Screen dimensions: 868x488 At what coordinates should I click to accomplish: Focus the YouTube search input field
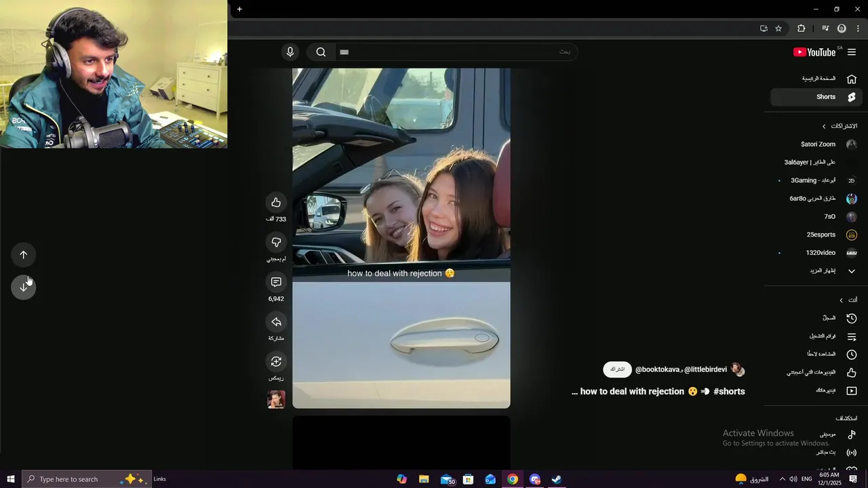pos(456,52)
